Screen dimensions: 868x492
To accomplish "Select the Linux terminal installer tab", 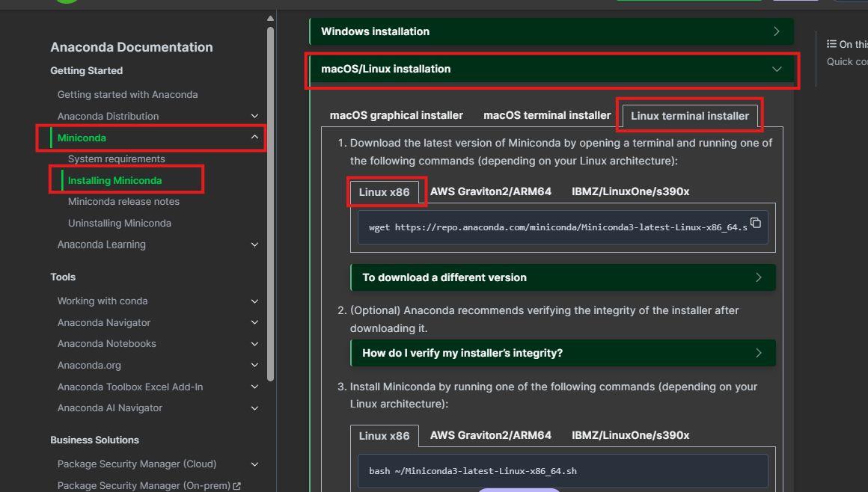I will [x=690, y=116].
